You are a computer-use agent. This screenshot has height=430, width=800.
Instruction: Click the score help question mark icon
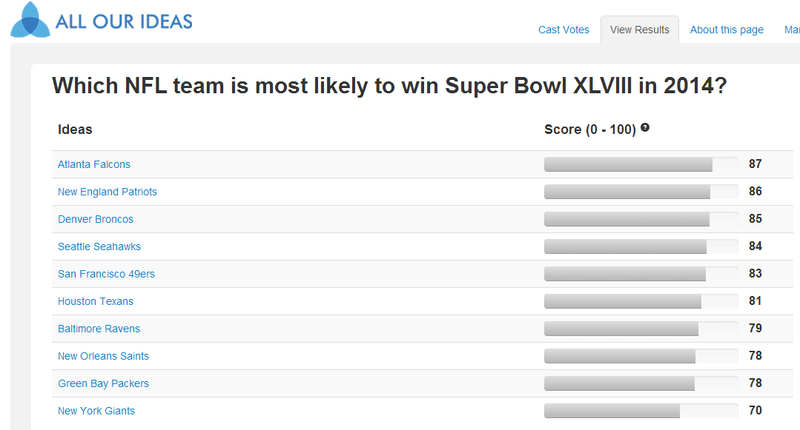click(x=645, y=128)
